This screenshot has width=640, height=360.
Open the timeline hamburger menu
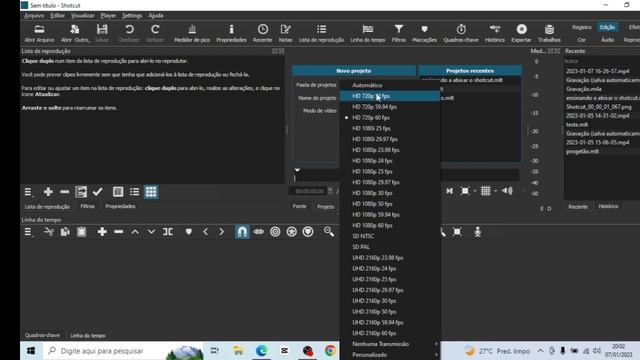pyautogui.click(x=28, y=232)
